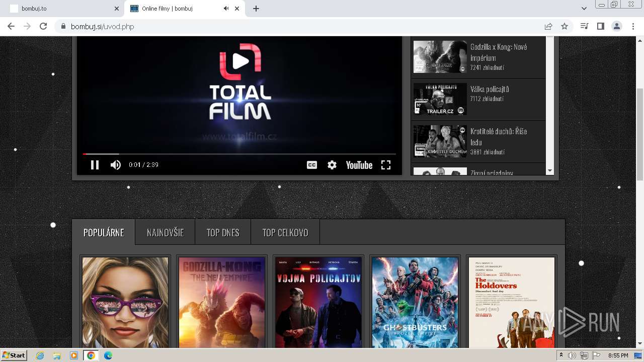644x362 pixels.
Task: Click the trailer list scroll down arrow
Action: 549,170
